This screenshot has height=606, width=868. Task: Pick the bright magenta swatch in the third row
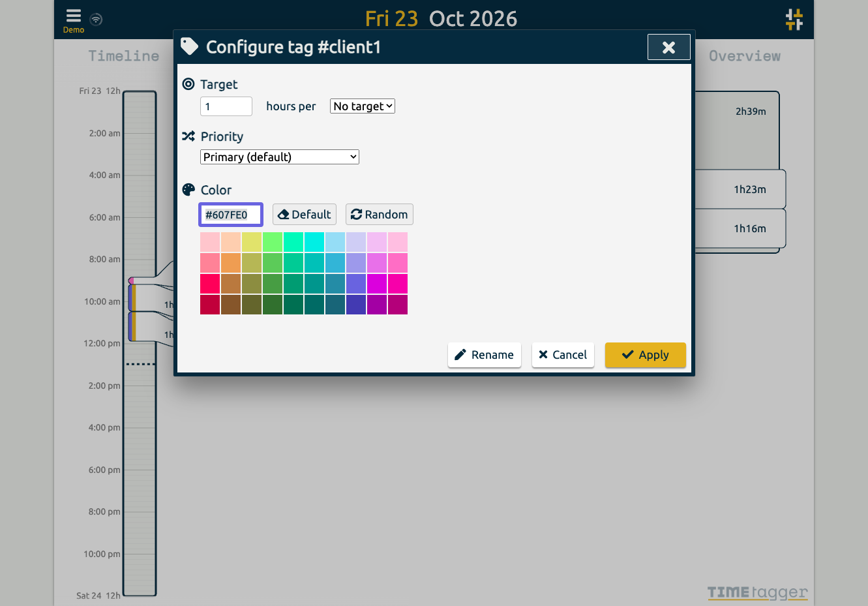pyautogui.click(x=377, y=284)
